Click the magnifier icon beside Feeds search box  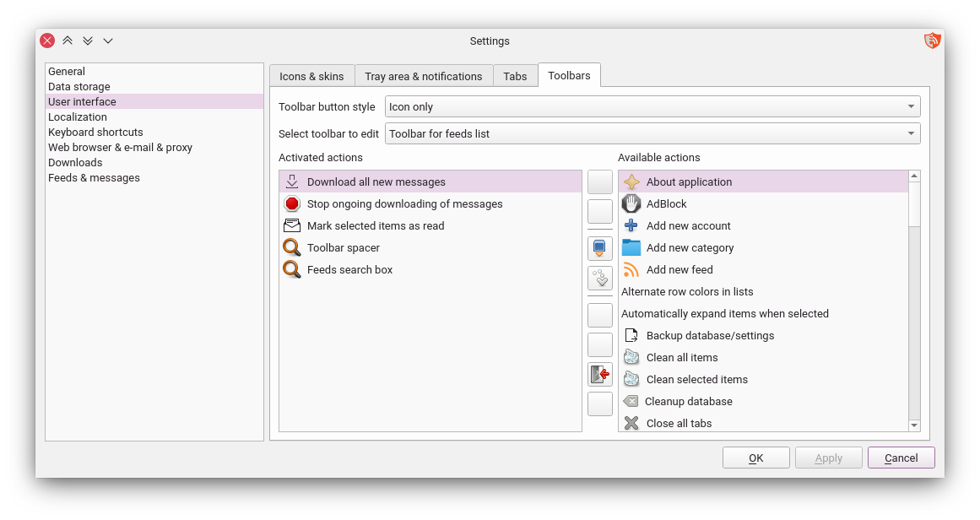[x=292, y=269]
